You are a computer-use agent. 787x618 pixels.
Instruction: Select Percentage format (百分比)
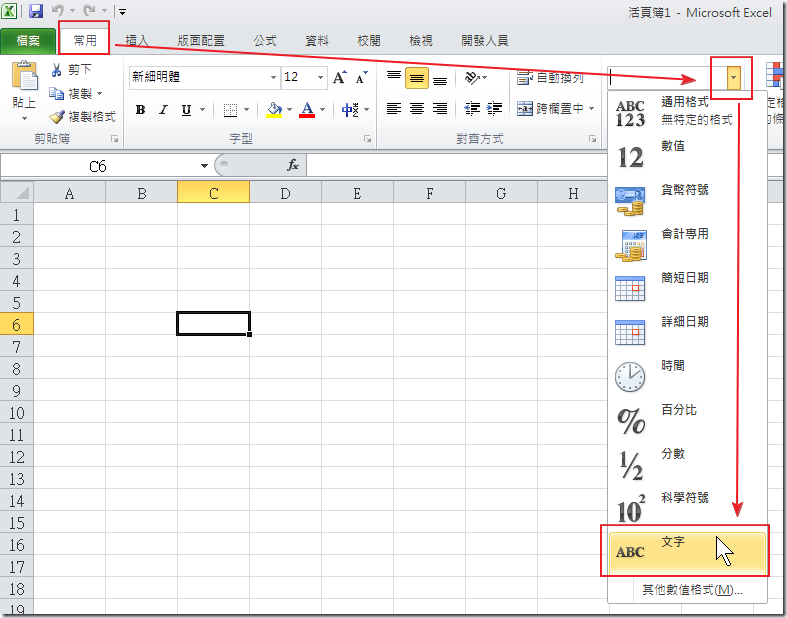pyautogui.click(x=687, y=420)
